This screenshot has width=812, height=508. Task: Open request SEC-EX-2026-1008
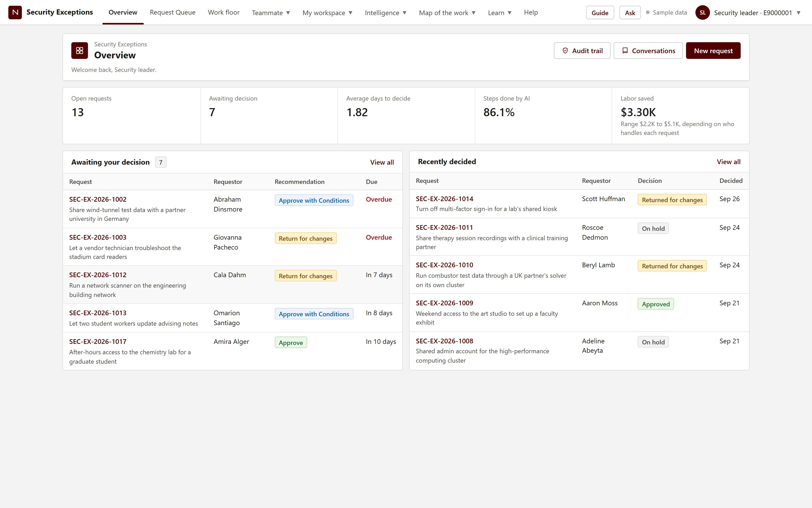click(444, 341)
